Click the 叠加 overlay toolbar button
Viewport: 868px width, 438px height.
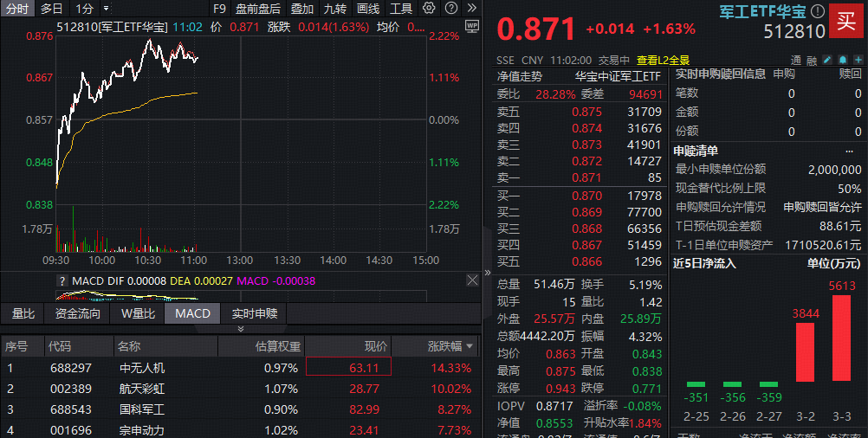302,9
